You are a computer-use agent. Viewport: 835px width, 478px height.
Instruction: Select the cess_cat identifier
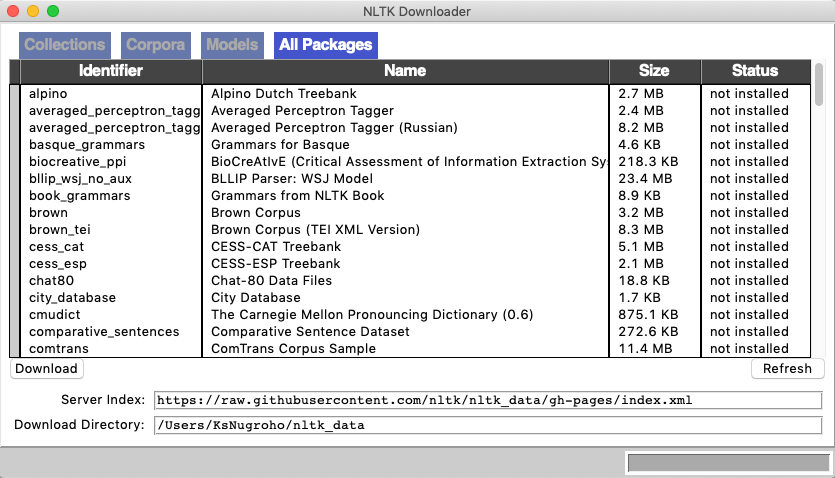[56, 247]
